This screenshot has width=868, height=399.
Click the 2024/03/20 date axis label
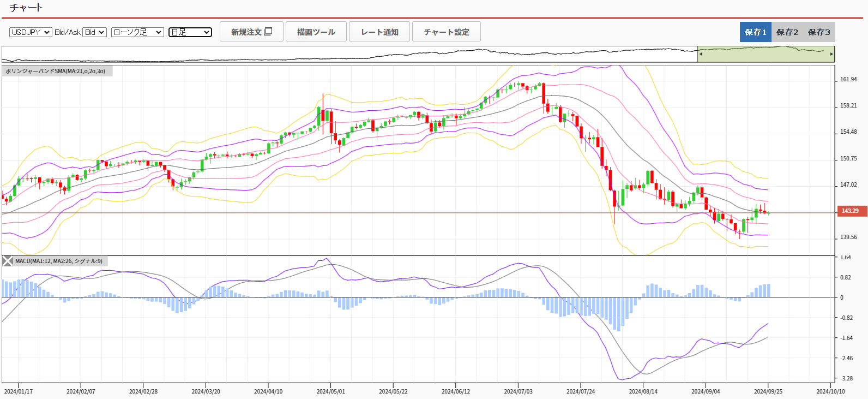tap(206, 391)
